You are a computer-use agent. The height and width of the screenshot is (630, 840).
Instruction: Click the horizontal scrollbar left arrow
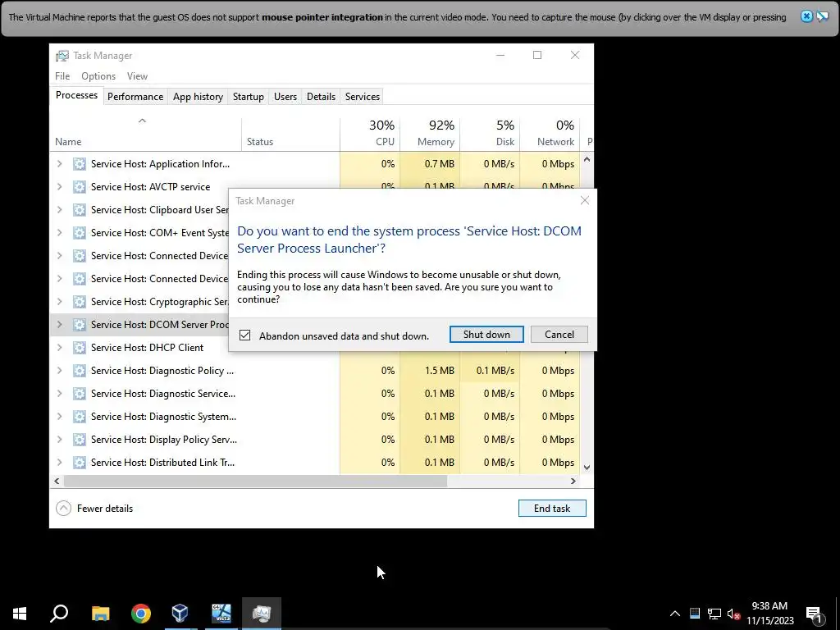(57, 481)
